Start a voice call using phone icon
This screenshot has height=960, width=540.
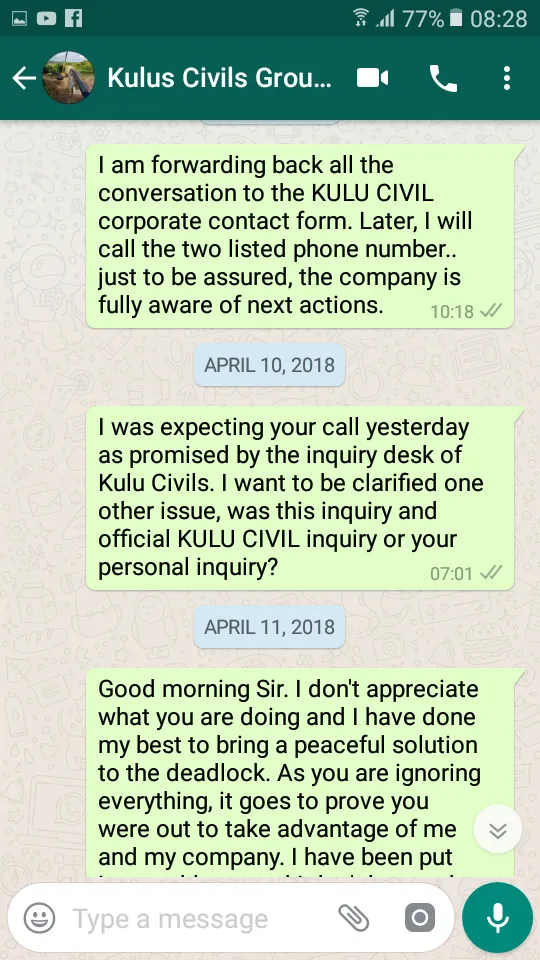[443, 78]
